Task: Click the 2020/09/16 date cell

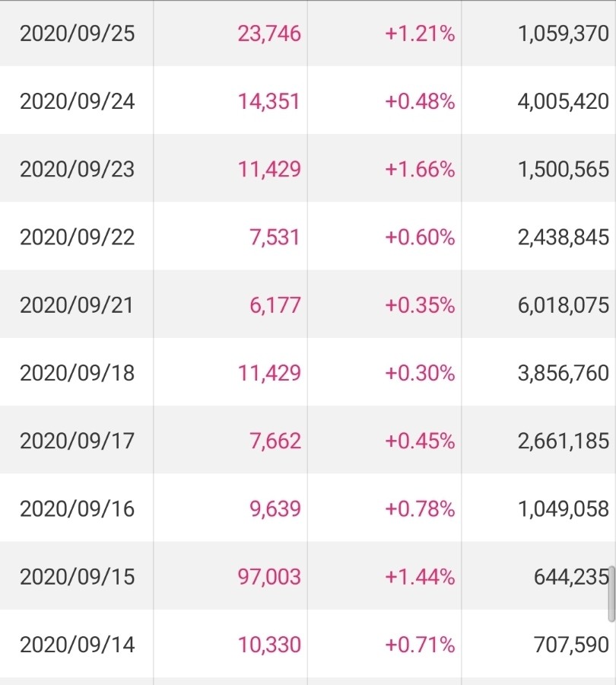Action: coord(78,508)
